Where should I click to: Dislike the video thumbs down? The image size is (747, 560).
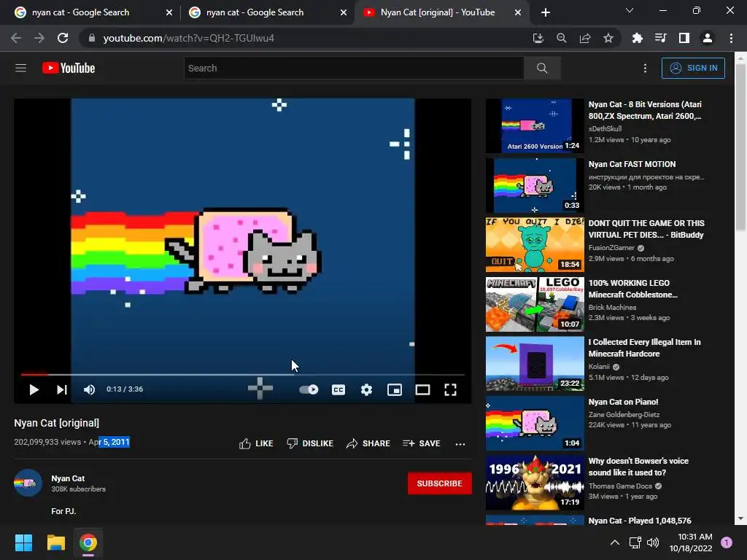[x=309, y=443]
